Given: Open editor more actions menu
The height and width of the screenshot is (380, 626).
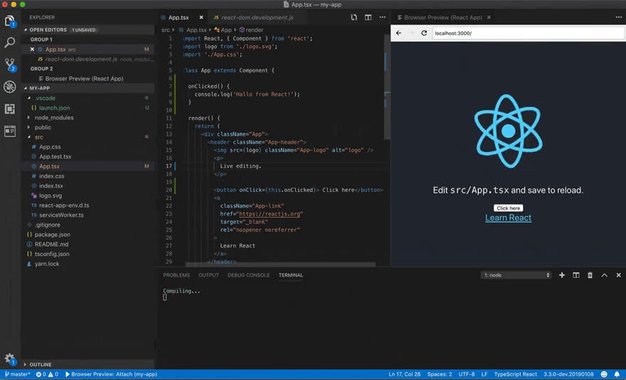Looking at the screenshot, I should (382, 18).
